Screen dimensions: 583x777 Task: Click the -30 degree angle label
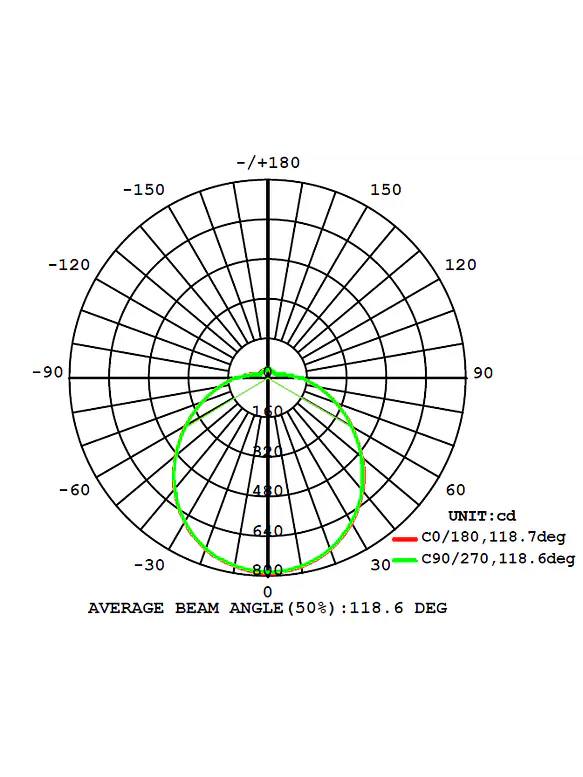[x=149, y=565]
